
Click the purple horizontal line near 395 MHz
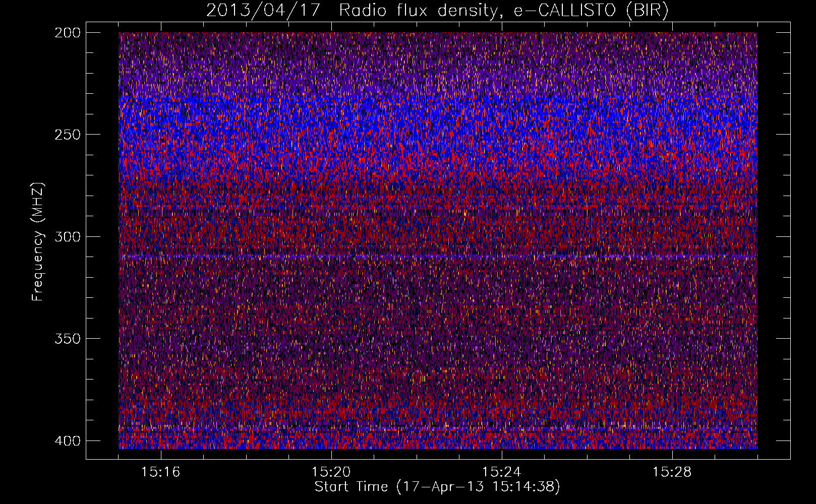tap(438, 429)
